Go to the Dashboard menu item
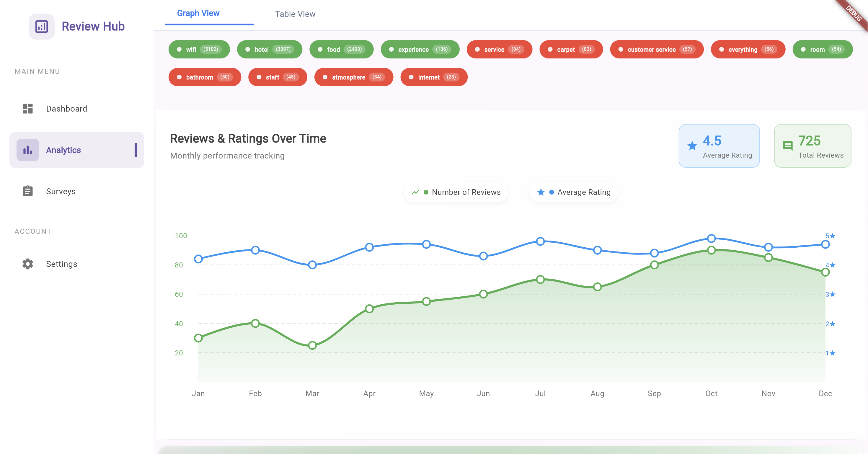This screenshot has width=868, height=454. [x=66, y=108]
